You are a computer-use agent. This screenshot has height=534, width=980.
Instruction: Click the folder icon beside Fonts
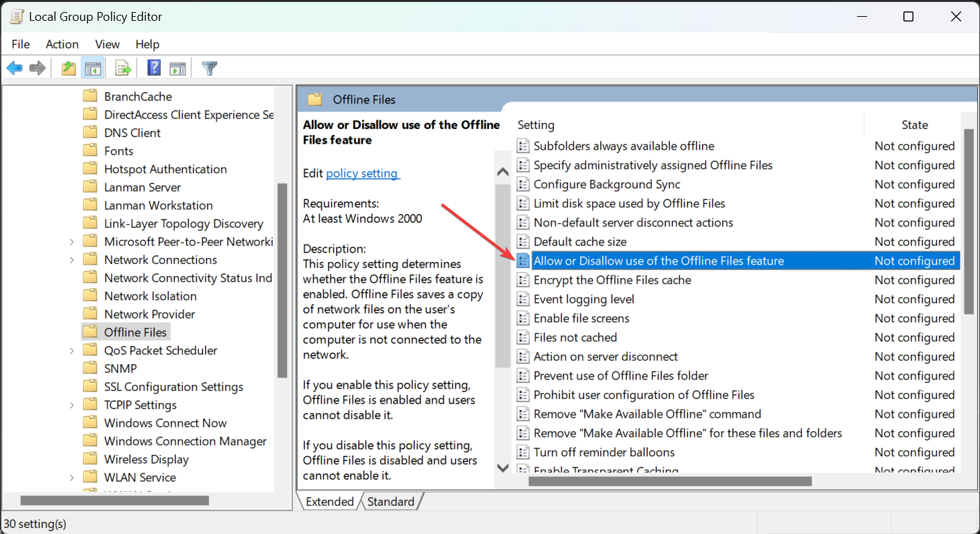90,150
